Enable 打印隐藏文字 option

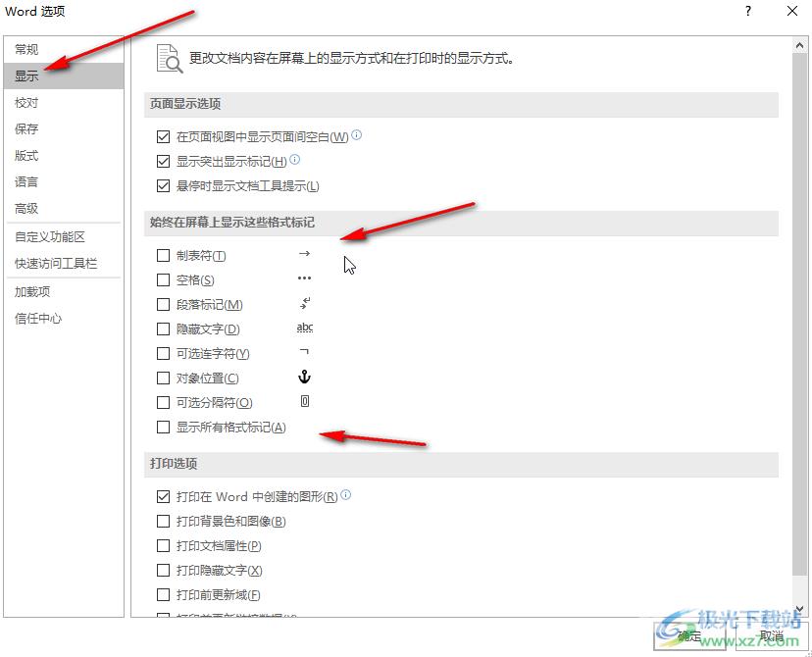point(163,570)
